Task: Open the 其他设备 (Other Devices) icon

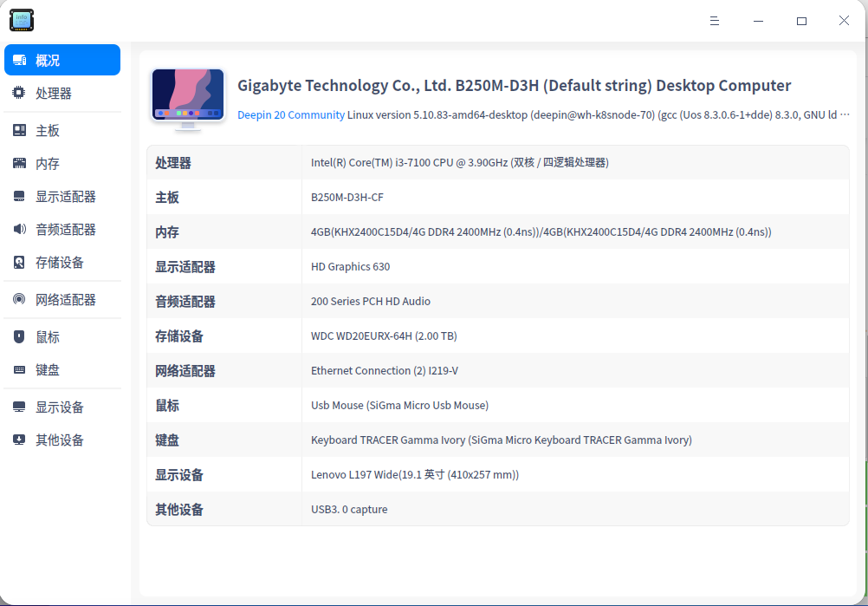Action: pos(18,440)
